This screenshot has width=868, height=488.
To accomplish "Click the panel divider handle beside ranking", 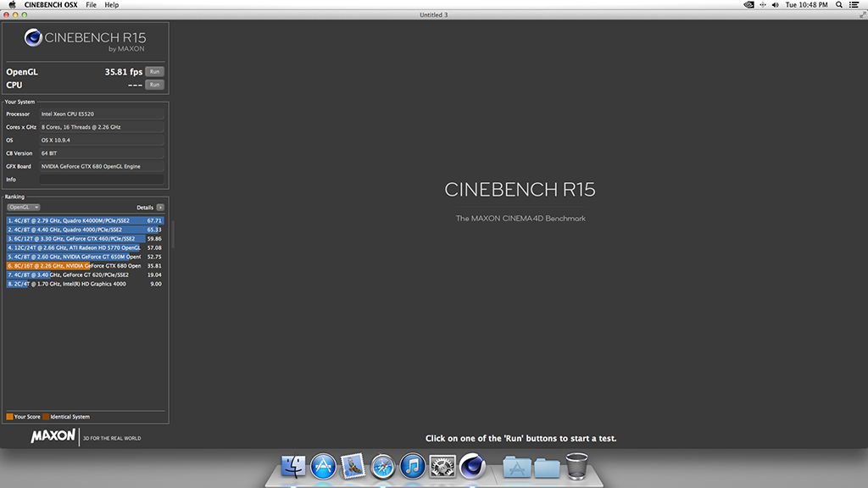I will click(173, 234).
